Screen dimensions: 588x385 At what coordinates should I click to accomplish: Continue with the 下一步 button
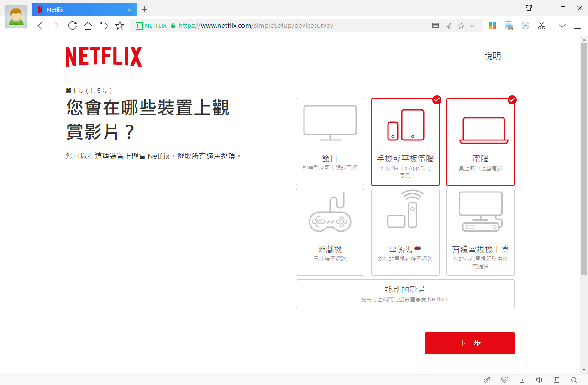470,343
